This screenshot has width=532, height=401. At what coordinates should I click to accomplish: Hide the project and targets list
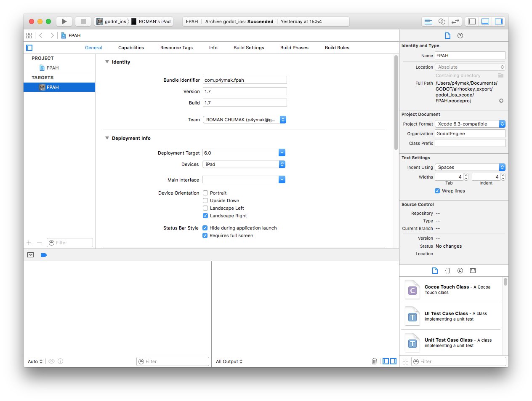(29, 48)
